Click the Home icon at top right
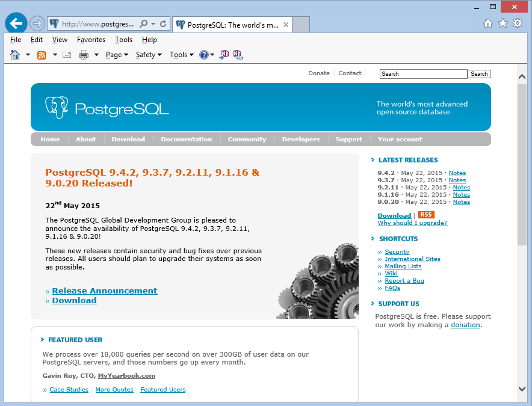The width and height of the screenshot is (532, 406). 488,23
